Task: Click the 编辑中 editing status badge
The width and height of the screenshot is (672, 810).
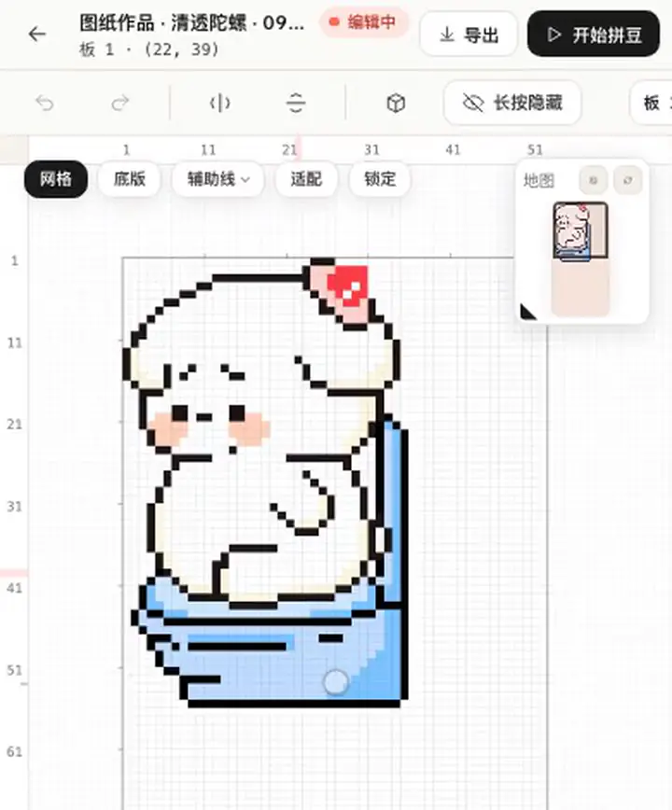Action: pos(364,22)
